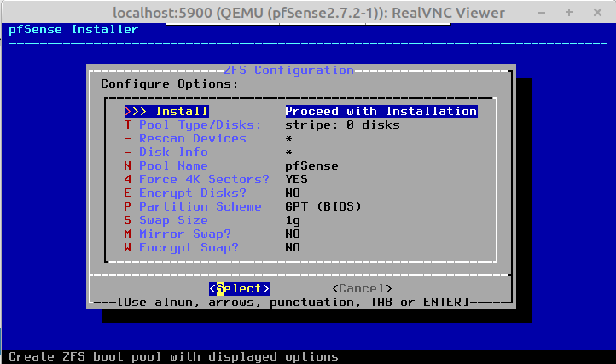Open the Partition Scheme option
616x364 pixels.
tap(200, 206)
